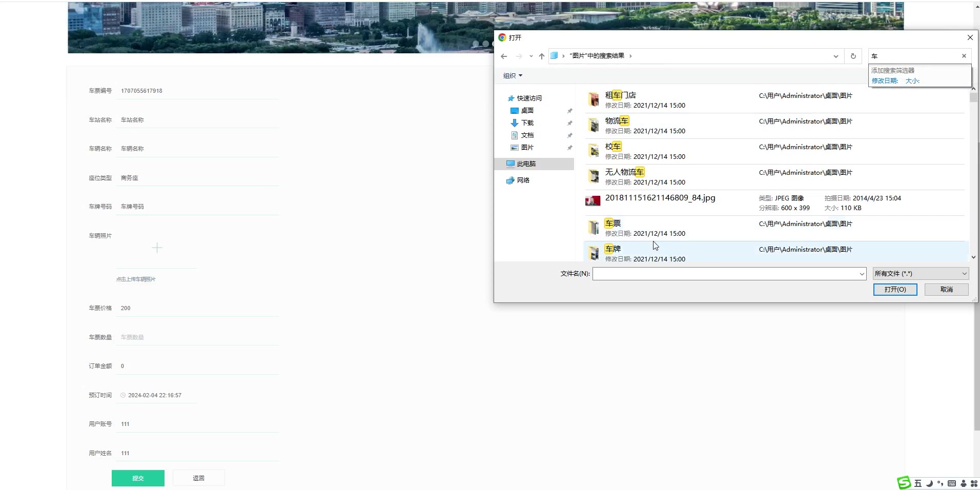Expand address bar history dropdown
Image resolution: width=980 pixels, height=490 pixels.
836,56
